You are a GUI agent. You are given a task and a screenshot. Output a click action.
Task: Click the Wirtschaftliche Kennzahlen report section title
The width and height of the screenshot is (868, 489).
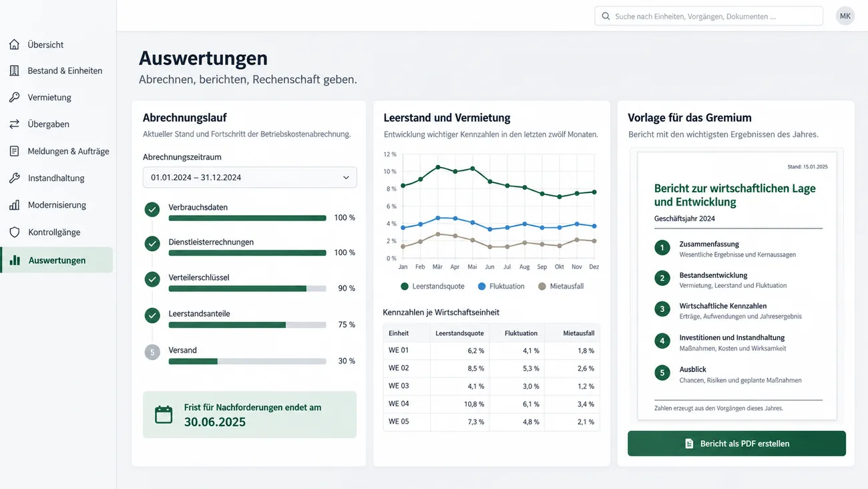[x=723, y=306]
